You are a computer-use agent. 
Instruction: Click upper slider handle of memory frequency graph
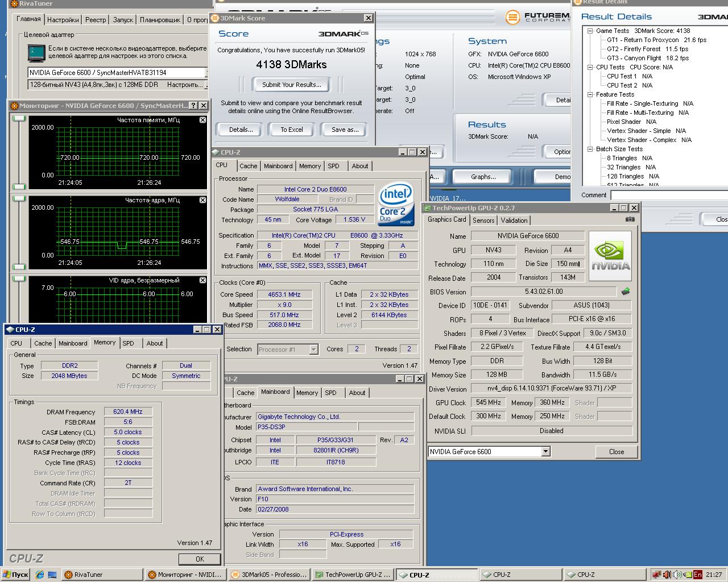click(19, 118)
